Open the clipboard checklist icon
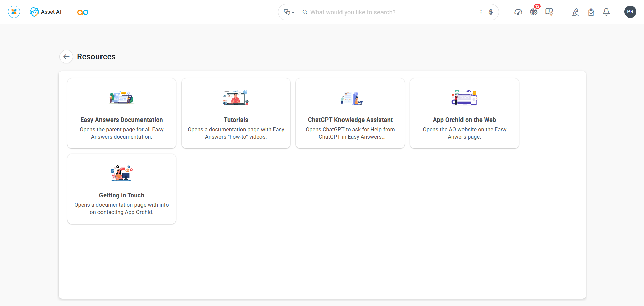This screenshot has width=644, height=306. click(591, 12)
